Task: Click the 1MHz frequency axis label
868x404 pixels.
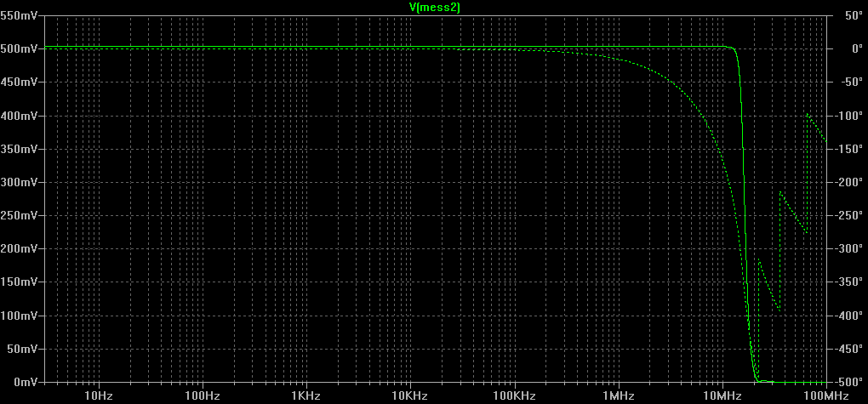Action: pyautogui.click(x=619, y=395)
